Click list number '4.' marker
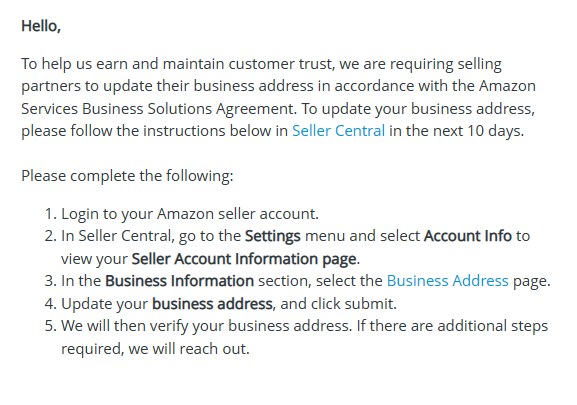577x405 pixels. (51, 304)
